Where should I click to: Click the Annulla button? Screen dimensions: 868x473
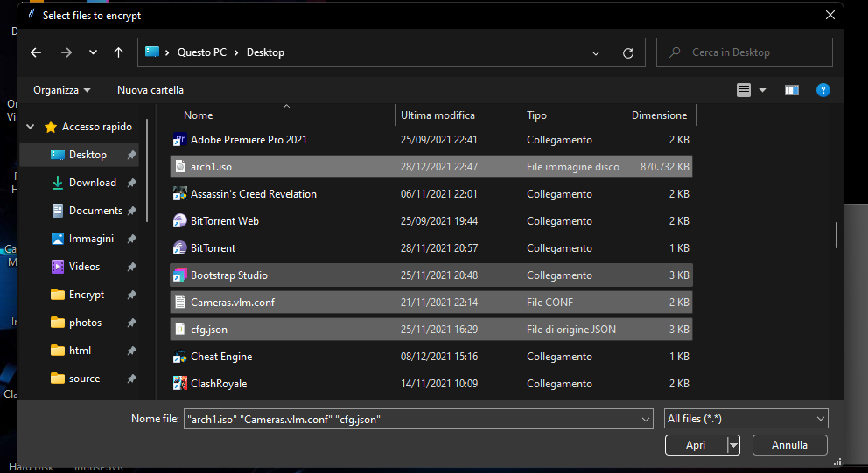(x=789, y=445)
